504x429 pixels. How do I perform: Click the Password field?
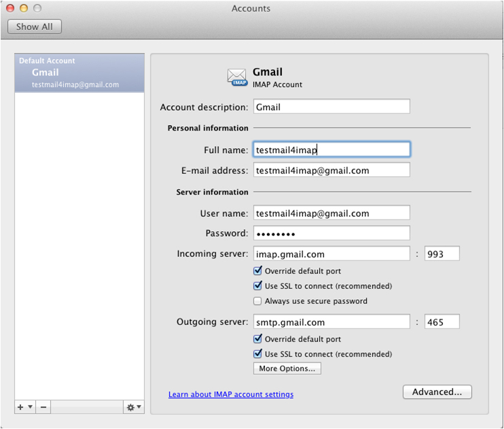point(331,233)
